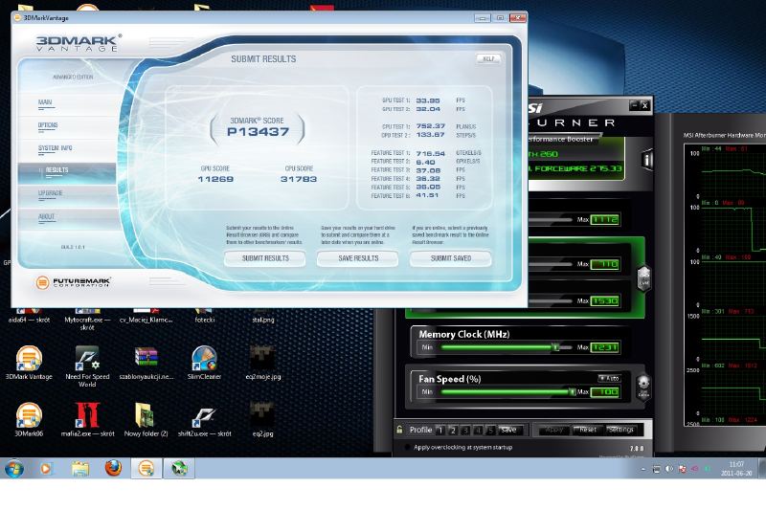The image size is (766, 532).
Task: Click the SUBMIT SAVED button
Action: coord(451,258)
